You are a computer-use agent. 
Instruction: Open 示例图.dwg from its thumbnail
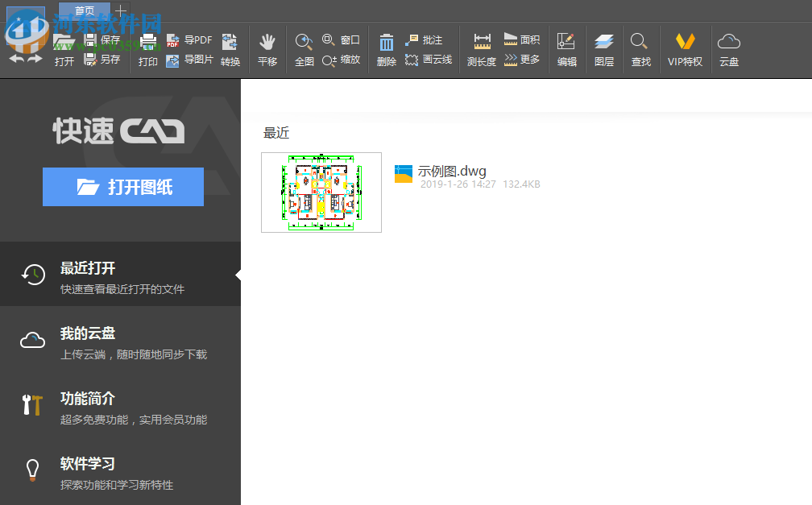pos(321,192)
